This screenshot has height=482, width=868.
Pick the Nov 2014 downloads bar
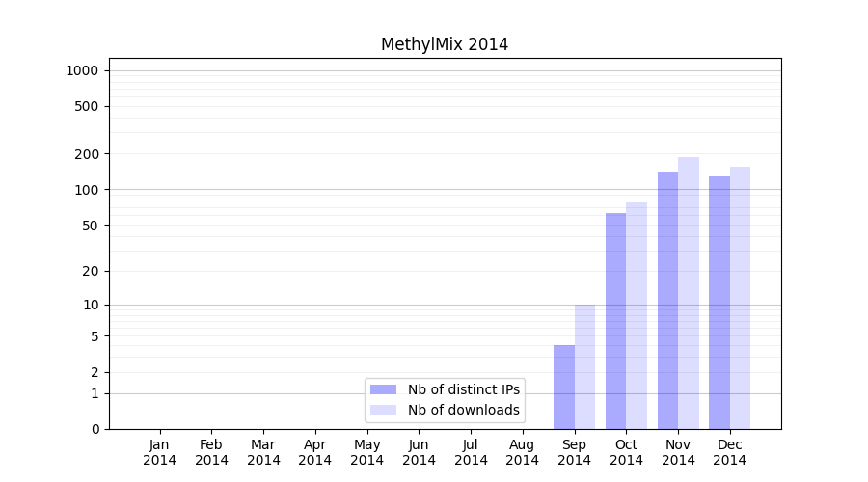[x=689, y=293]
